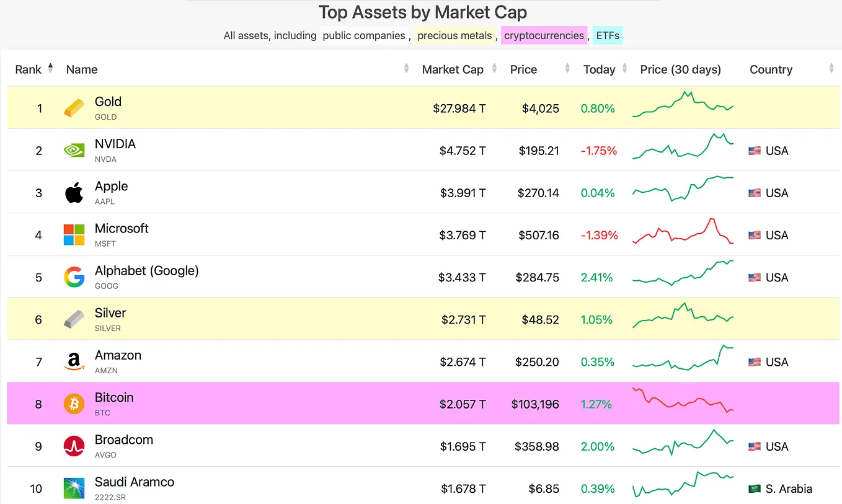Screen dimensions: 842x504
Task: Open the cryptocurrencies filter link
Action: coord(544,35)
